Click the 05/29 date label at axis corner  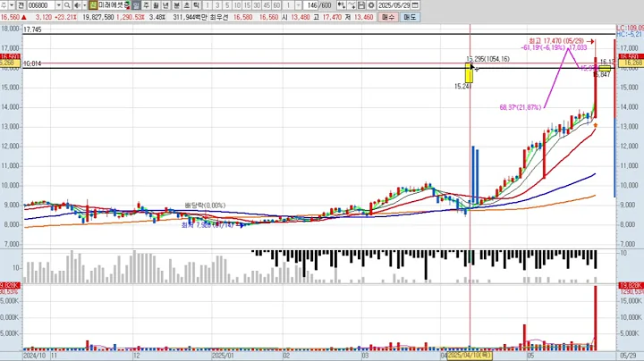click(x=628, y=356)
